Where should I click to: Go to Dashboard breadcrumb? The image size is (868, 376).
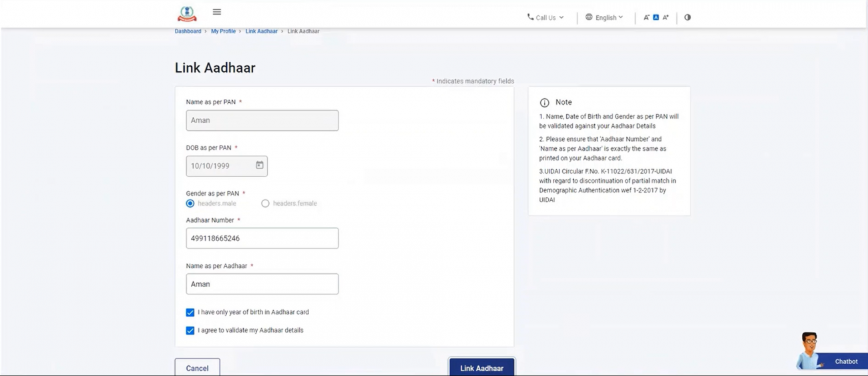(188, 31)
